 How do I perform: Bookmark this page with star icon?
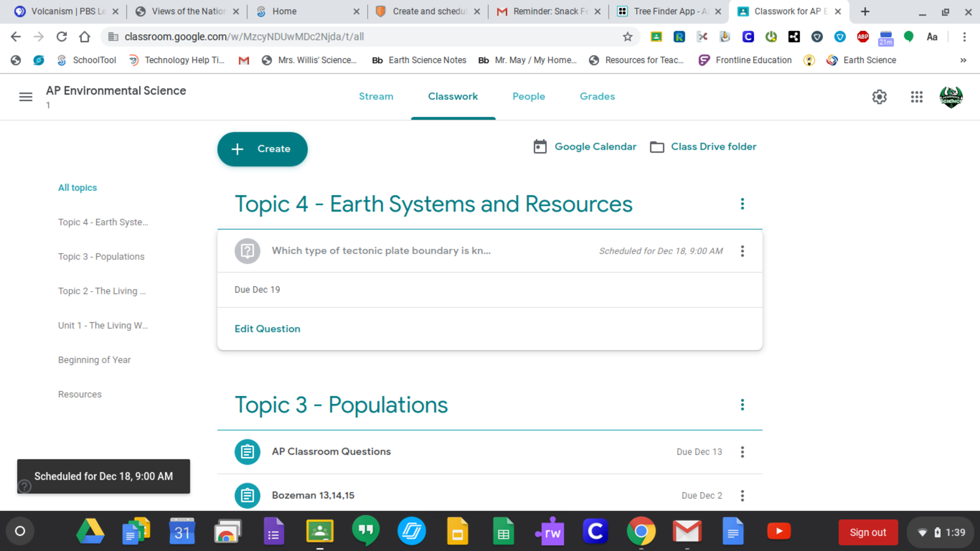tap(627, 37)
